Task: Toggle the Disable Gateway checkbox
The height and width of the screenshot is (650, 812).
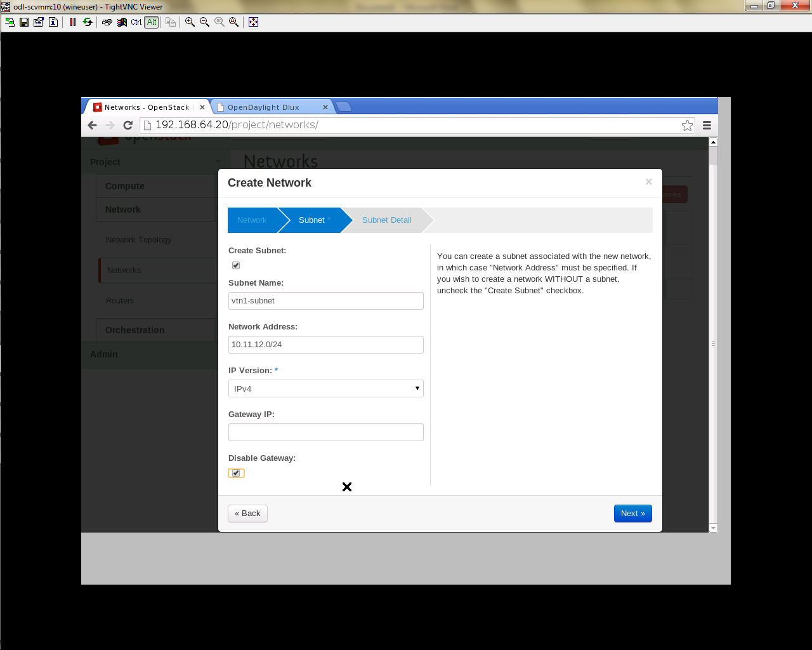Action: coord(236,473)
